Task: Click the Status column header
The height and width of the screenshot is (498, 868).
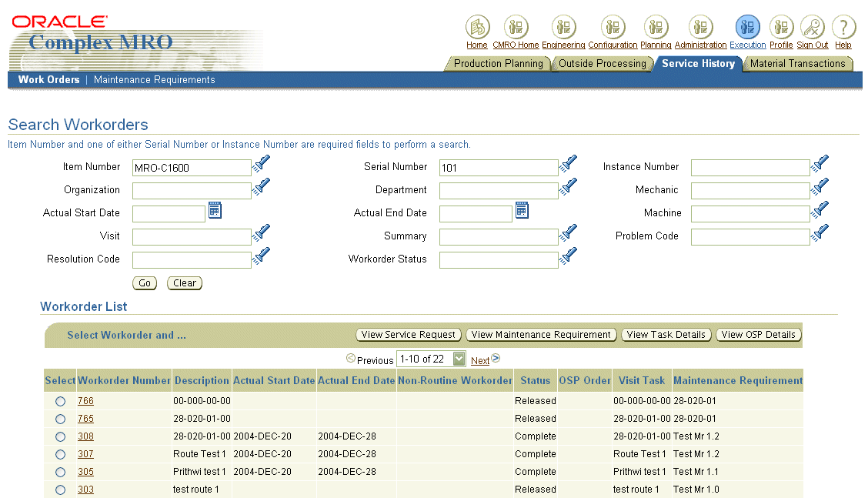Action: coord(536,380)
